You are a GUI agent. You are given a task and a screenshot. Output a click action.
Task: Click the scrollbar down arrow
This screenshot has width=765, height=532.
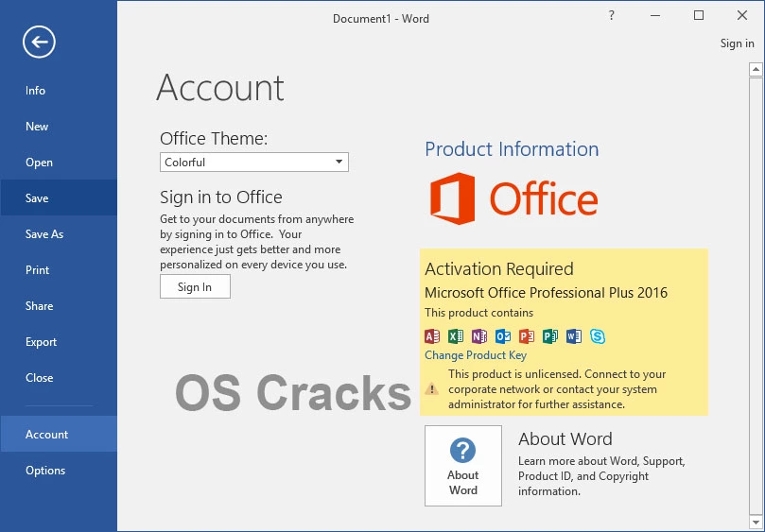(x=756, y=523)
